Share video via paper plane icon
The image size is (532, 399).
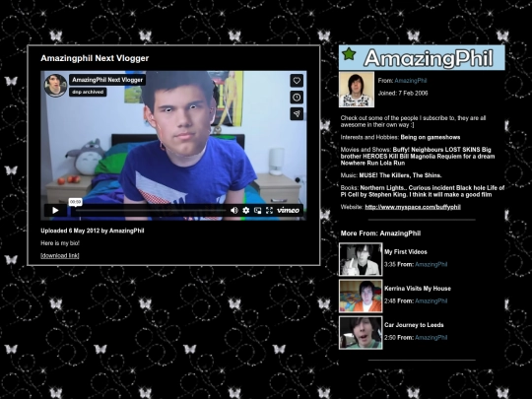pos(297,114)
